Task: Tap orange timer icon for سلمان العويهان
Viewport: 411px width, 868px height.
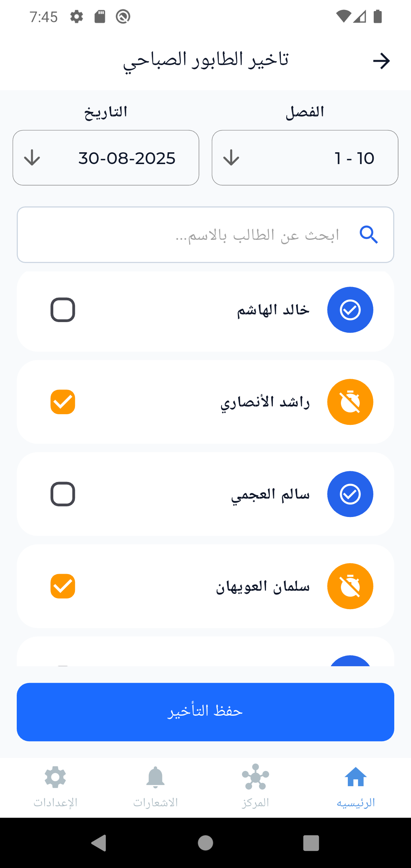Action: [350, 586]
